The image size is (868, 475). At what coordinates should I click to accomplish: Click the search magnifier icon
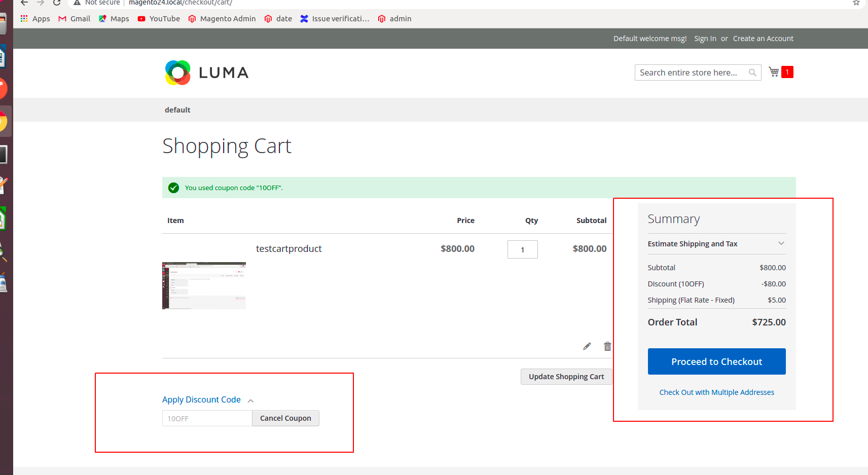[752, 72]
